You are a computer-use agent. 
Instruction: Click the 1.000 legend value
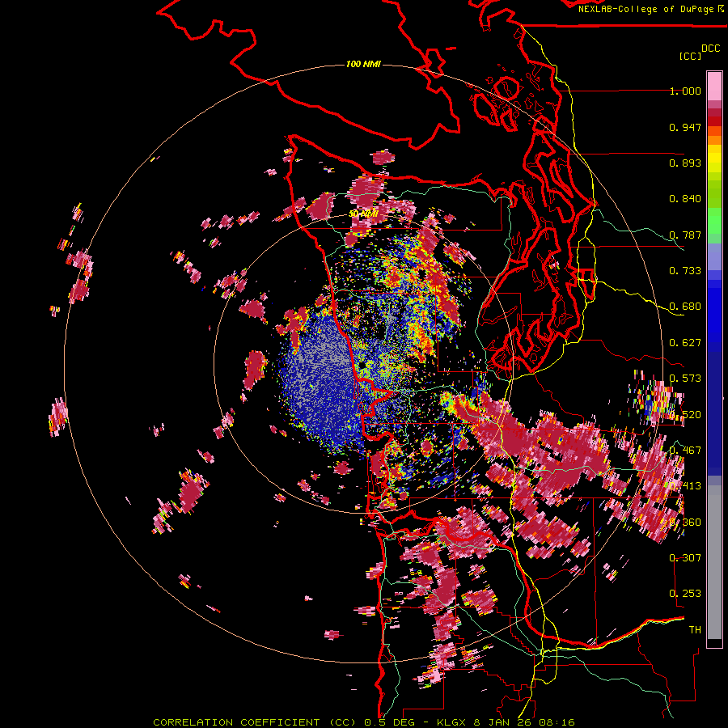pyautogui.click(x=685, y=91)
